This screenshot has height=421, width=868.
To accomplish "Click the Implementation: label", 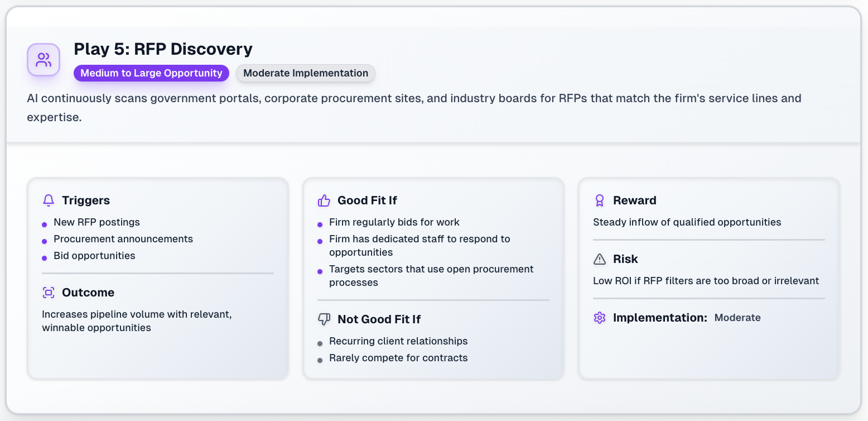I will tap(660, 318).
